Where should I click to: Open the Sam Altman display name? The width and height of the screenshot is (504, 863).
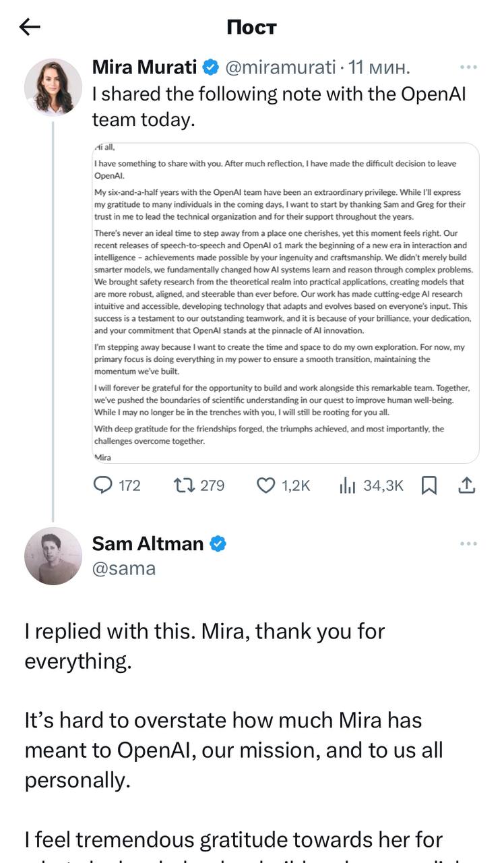(x=148, y=543)
